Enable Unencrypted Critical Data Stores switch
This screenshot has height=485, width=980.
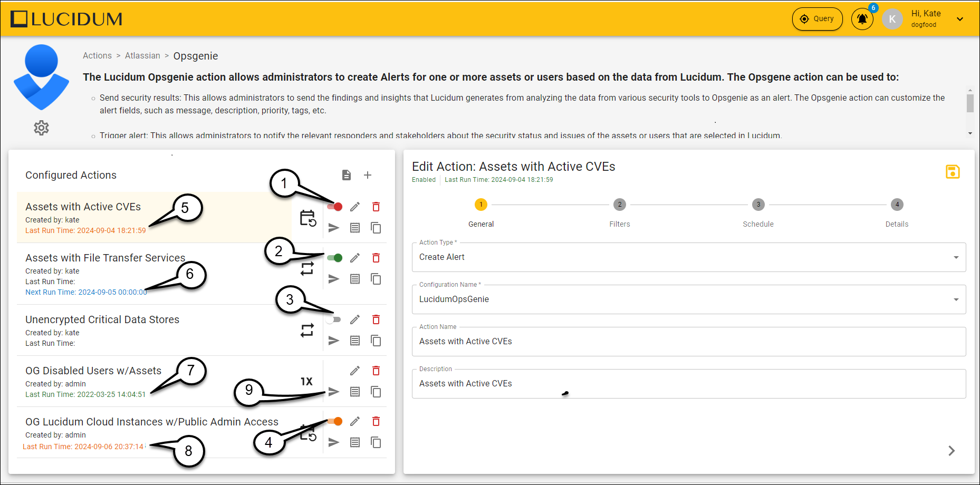333,319
